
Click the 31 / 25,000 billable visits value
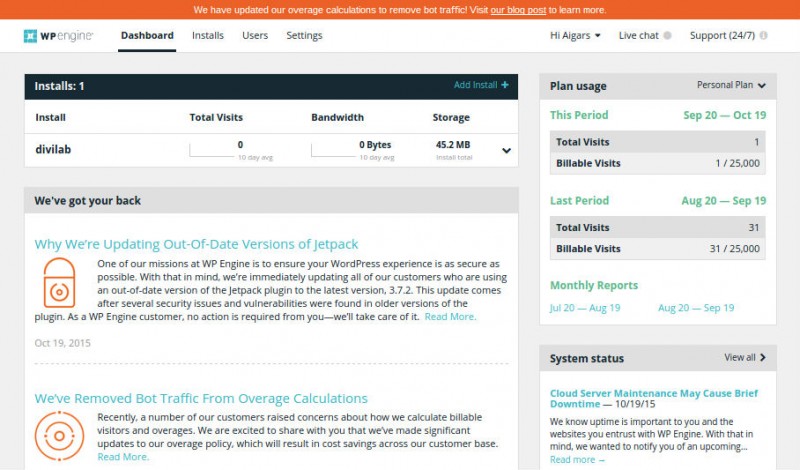click(x=734, y=249)
